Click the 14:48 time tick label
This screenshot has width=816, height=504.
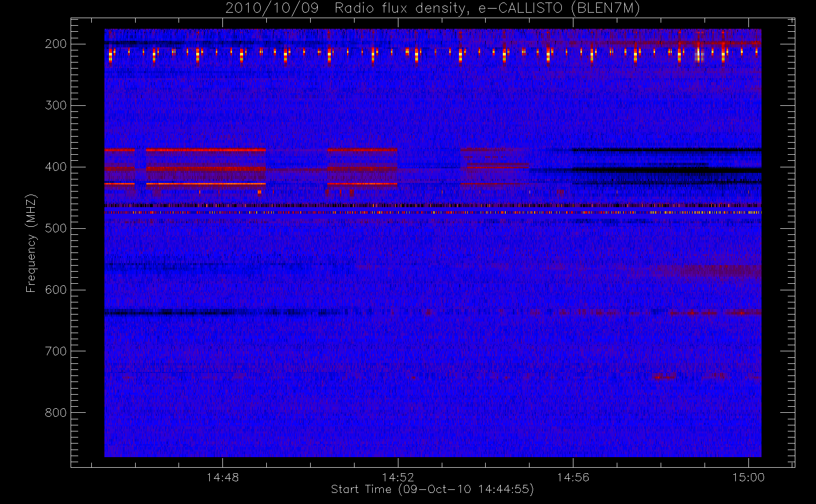(222, 477)
